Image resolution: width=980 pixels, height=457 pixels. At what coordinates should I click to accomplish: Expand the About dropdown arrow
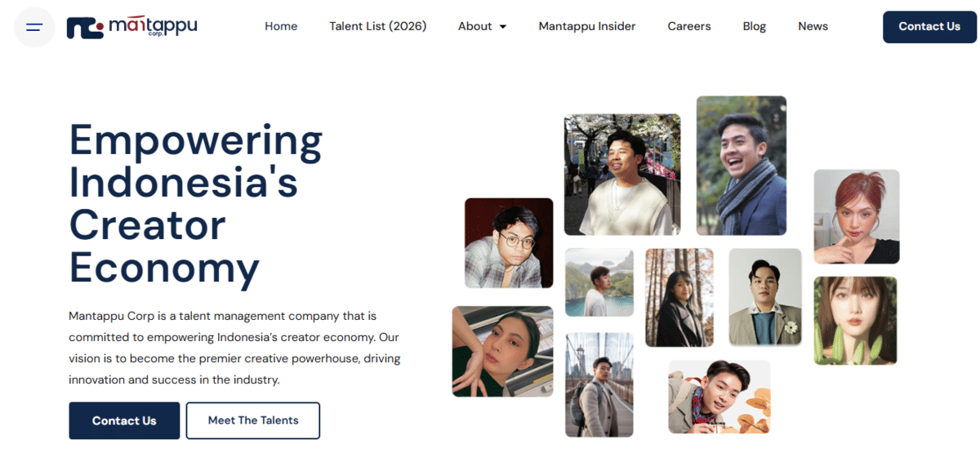pyautogui.click(x=503, y=27)
